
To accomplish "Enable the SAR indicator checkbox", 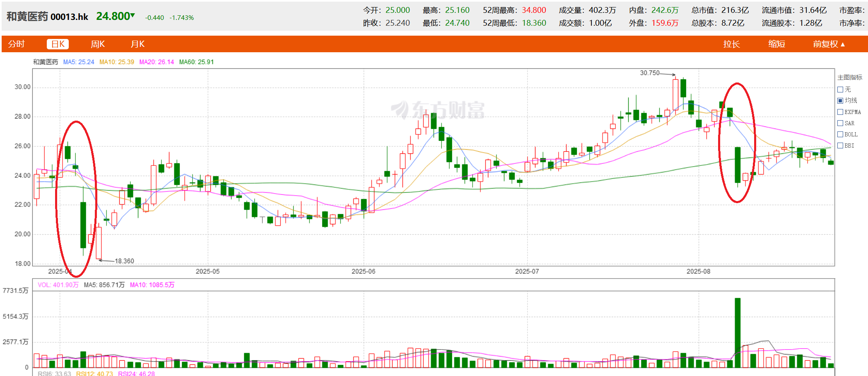I will [x=840, y=123].
